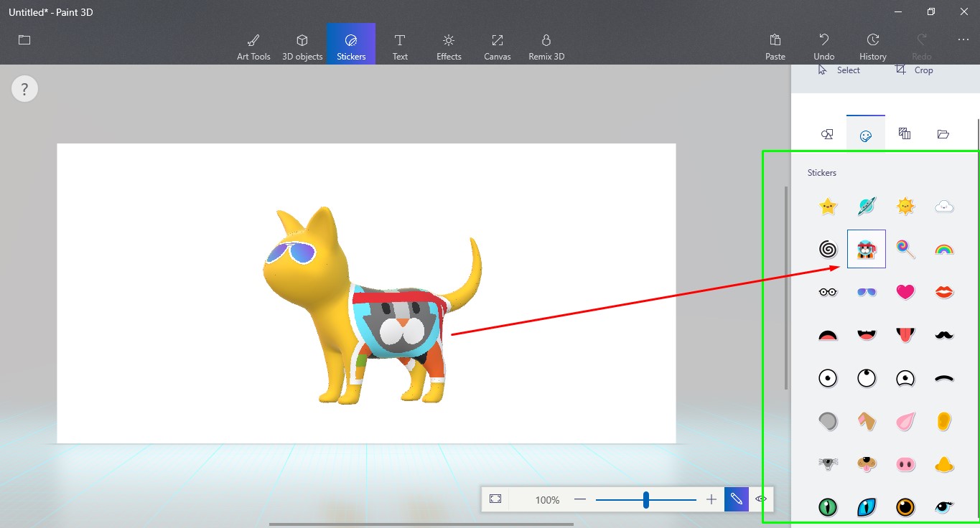Click the Crop icon
Image resolution: width=980 pixels, height=528 pixels.
900,70
